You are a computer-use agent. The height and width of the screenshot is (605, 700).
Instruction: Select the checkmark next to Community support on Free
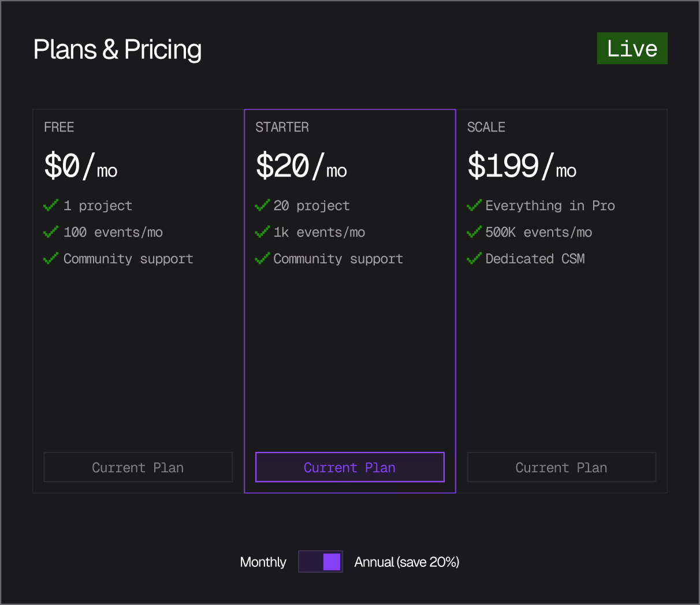(50, 259)
